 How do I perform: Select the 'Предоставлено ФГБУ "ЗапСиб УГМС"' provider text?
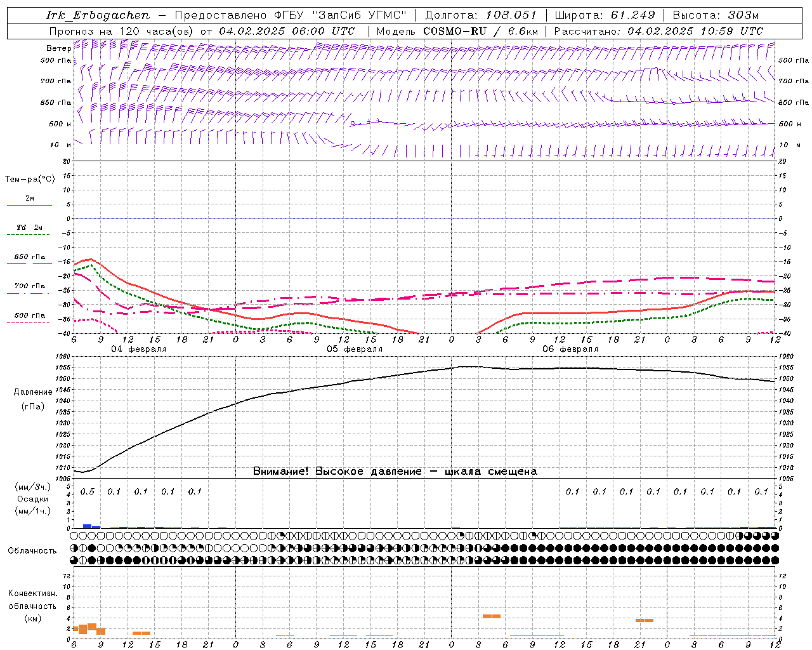291,15
